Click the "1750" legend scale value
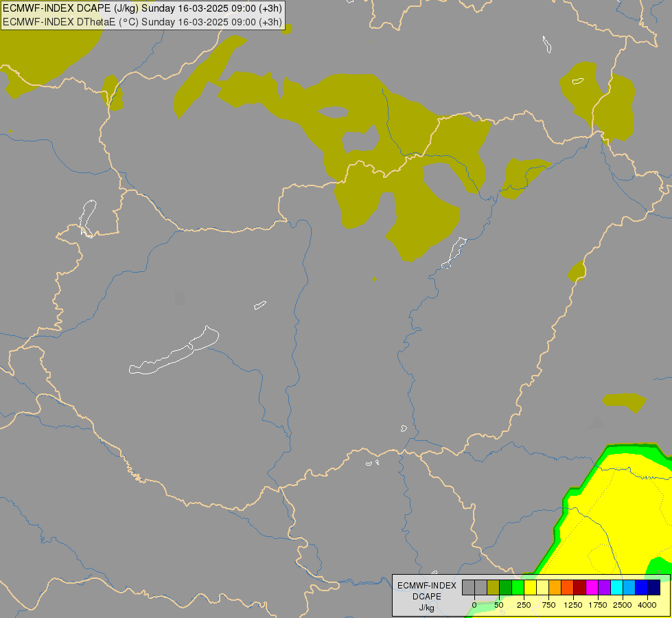Viewport: 672px width, 618px height. (598, 605)
